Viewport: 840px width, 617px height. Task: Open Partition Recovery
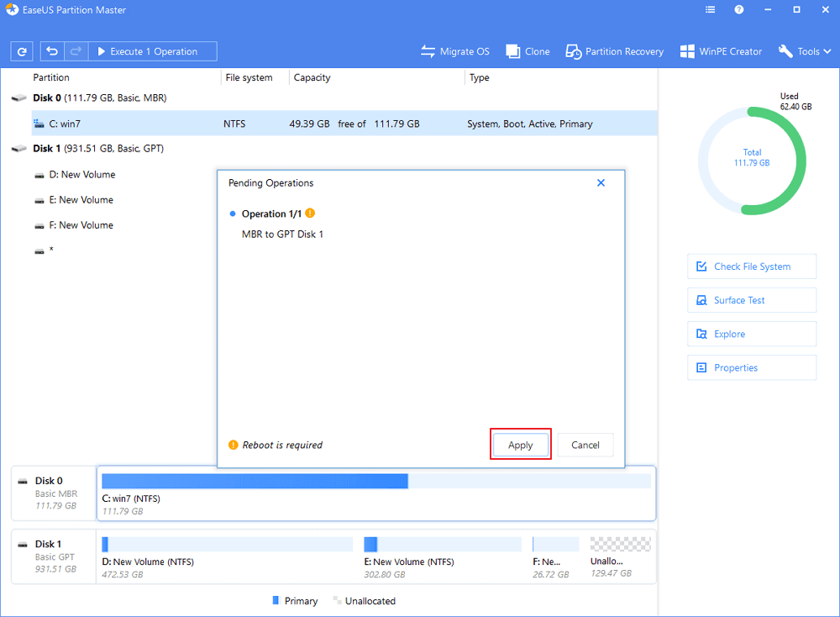(614, 51)
